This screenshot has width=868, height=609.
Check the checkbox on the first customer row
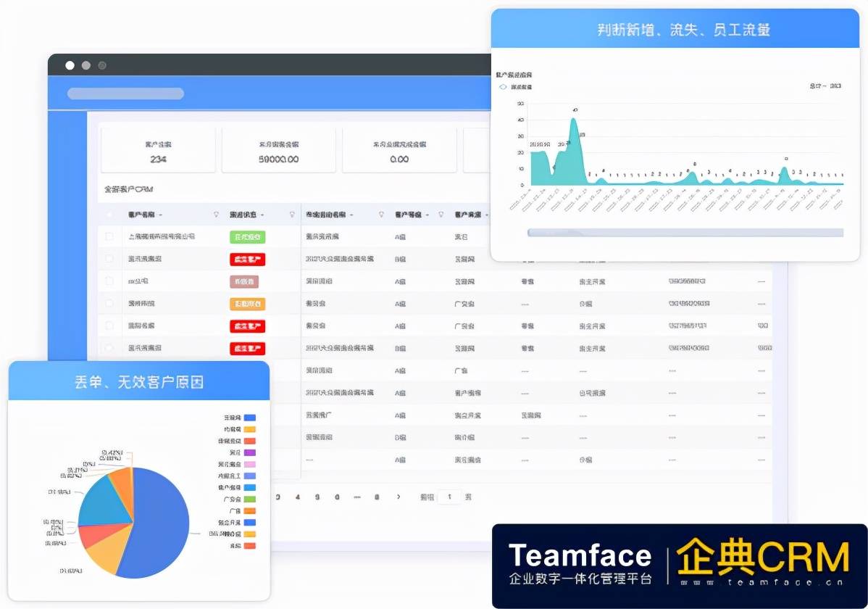110,236
